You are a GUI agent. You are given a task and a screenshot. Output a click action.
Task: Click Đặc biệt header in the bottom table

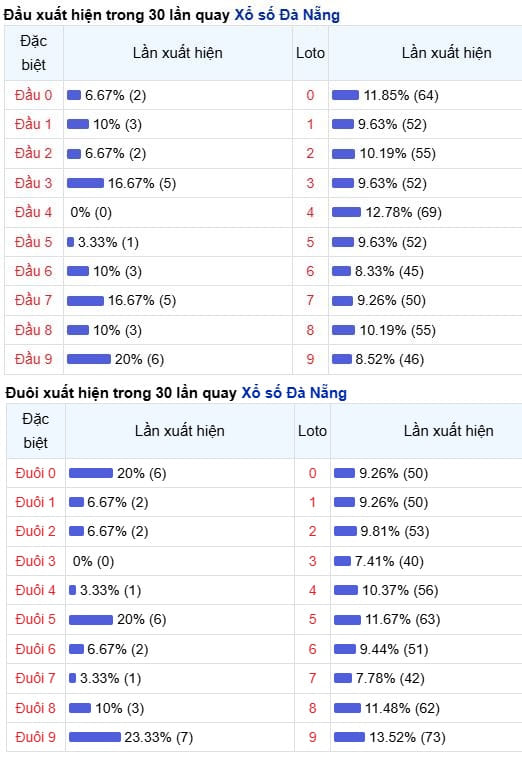point(36,431)
